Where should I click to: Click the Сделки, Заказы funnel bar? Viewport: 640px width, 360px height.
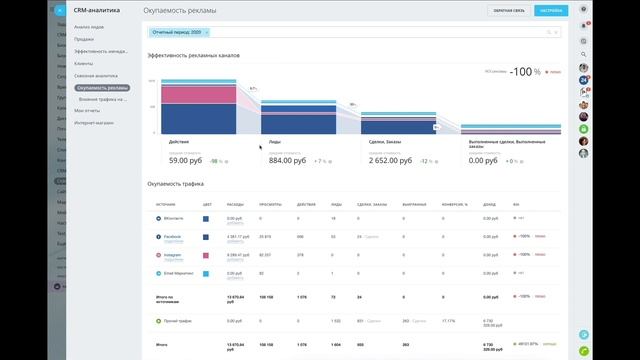(x=398, y=123)
